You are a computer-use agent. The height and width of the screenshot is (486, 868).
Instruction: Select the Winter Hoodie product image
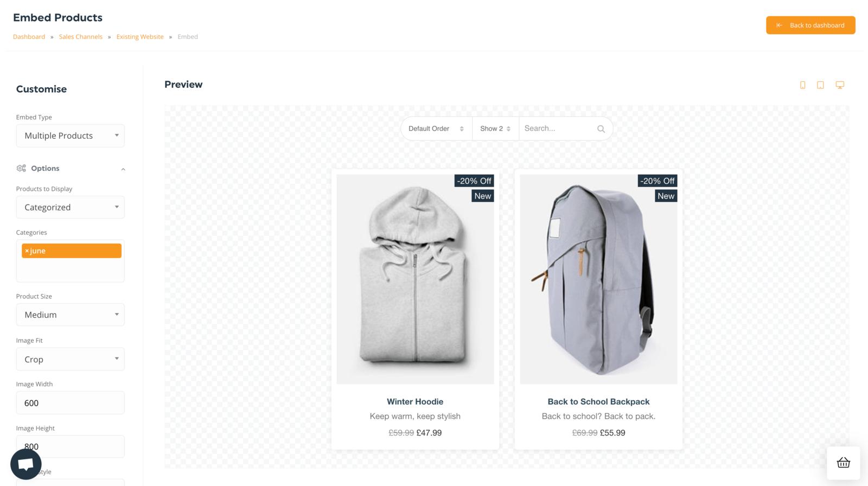415,279
